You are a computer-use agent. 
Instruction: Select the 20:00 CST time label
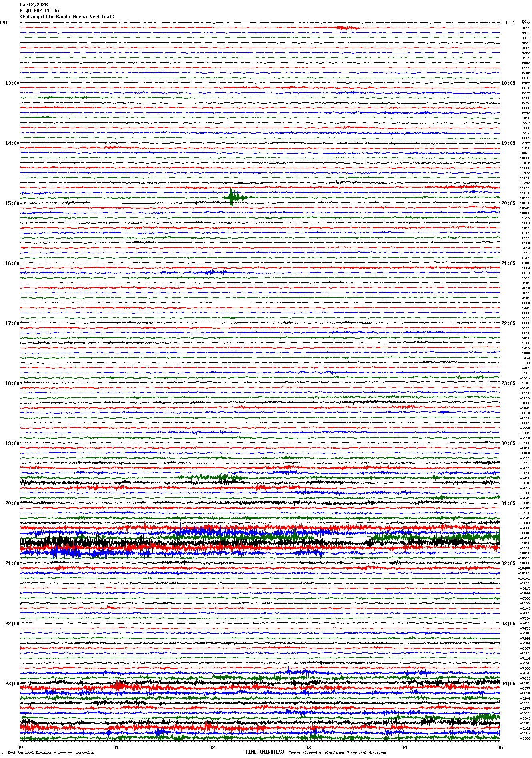[12, 503]
